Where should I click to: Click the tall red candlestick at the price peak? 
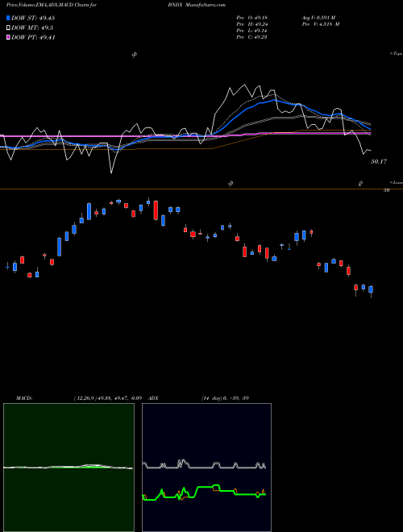156,210
